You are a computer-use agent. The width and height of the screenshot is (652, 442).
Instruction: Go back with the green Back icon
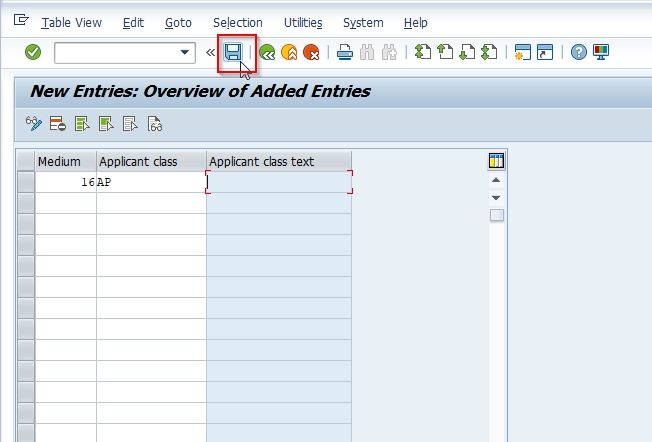click(x=267, y=52)
